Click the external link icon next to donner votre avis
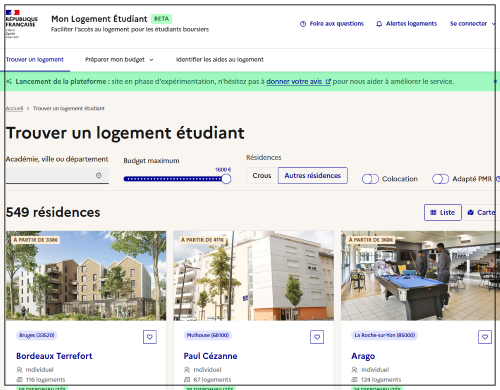This screenshot has height=390, width=500. pyautogui.click(x=328, y=81)
